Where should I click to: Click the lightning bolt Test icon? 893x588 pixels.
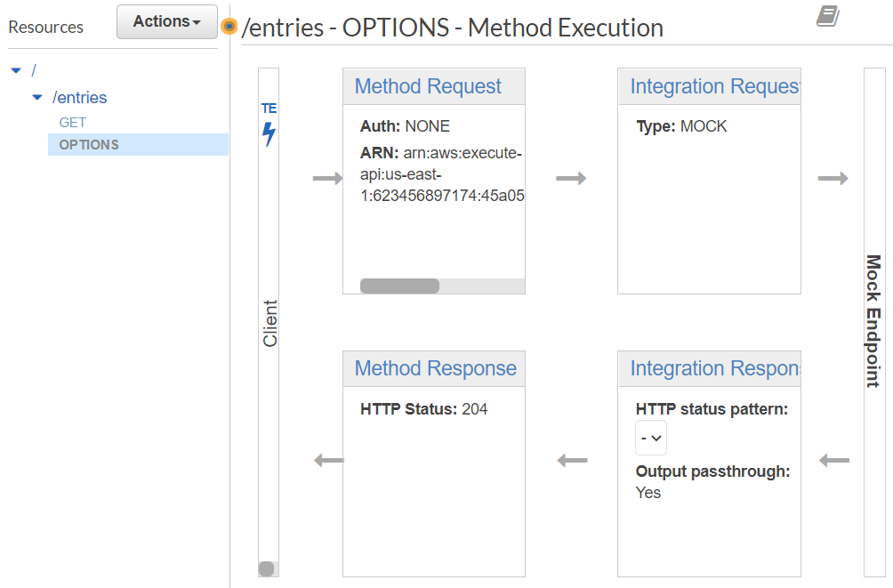[269, 134]
